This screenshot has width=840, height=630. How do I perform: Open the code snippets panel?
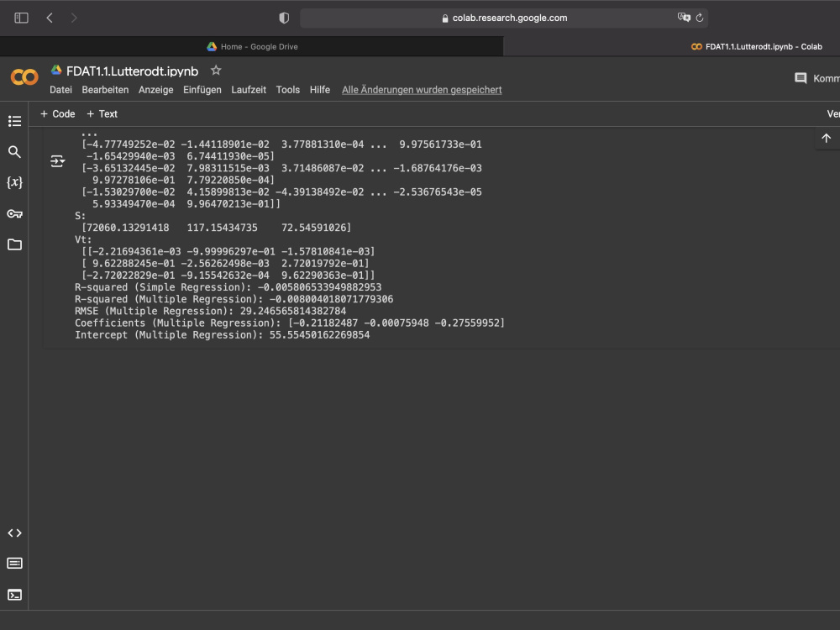pos(14,533)
